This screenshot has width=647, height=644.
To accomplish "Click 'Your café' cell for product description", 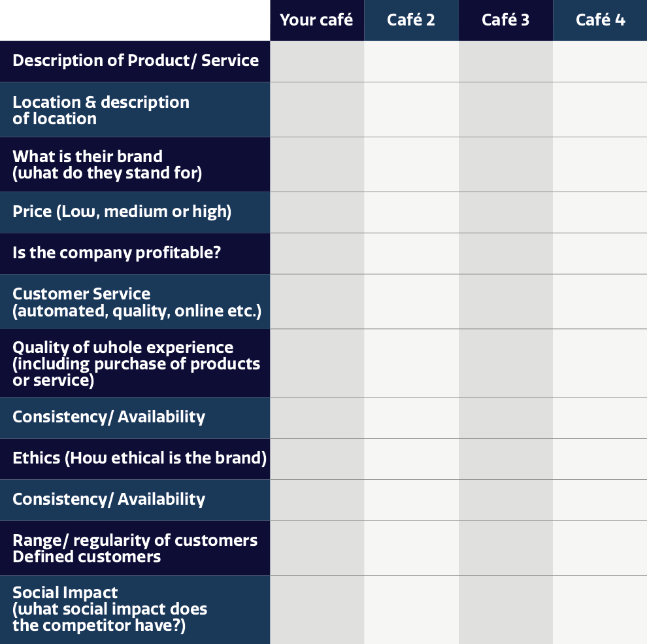I will coord(318,61).
